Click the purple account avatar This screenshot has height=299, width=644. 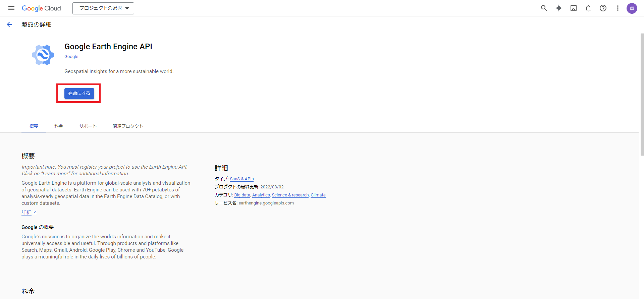[632, 8]
